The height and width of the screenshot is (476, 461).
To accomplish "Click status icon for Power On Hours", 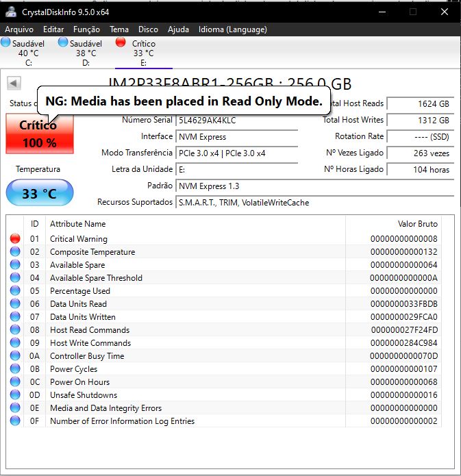I will coord(15,382).
